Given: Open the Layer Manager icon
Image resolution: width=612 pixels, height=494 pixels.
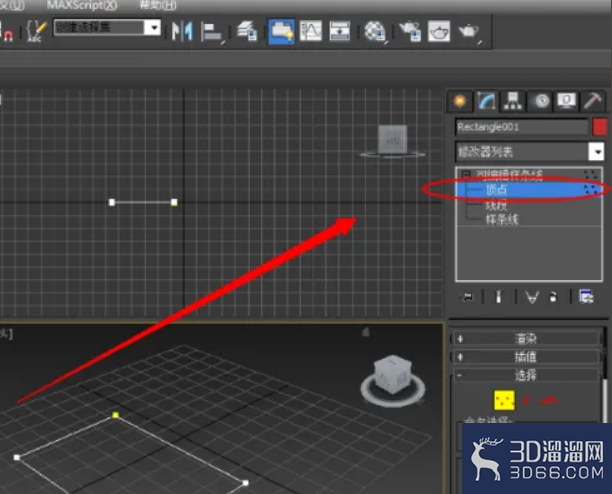Looking at the screenshot, I should (x=247, y=31).
